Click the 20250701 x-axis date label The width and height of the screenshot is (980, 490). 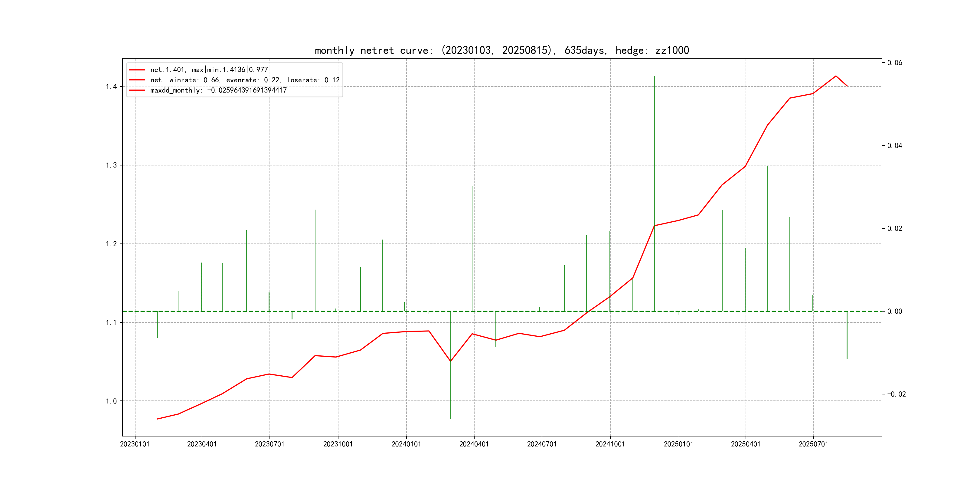click(813, 444)
